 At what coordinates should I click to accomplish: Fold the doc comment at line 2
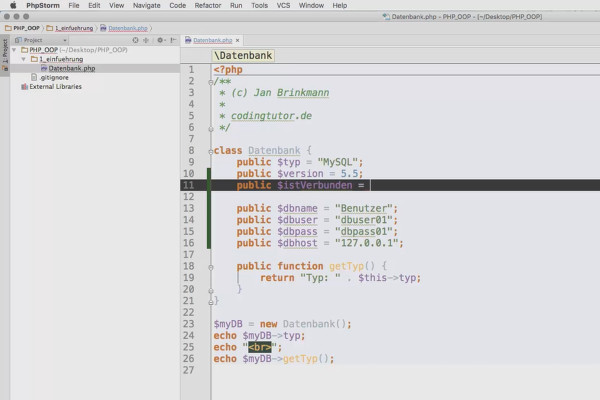coord(210,82)
